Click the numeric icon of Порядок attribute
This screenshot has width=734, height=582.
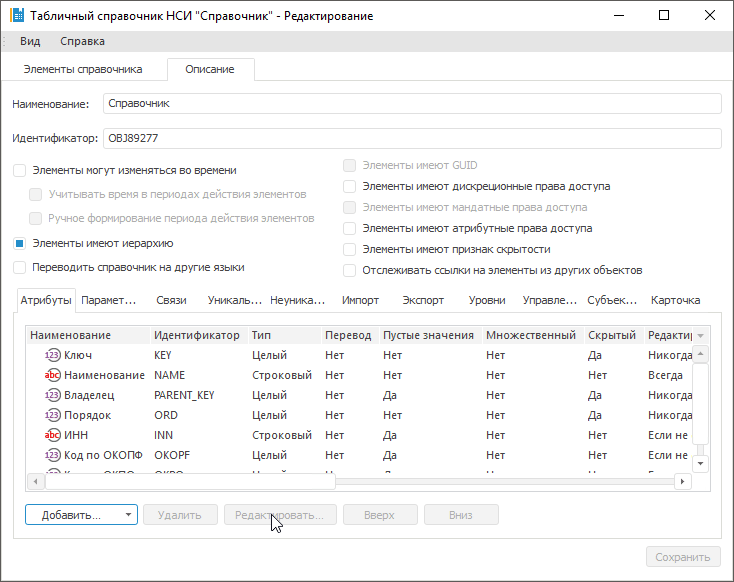pos(53,415)
